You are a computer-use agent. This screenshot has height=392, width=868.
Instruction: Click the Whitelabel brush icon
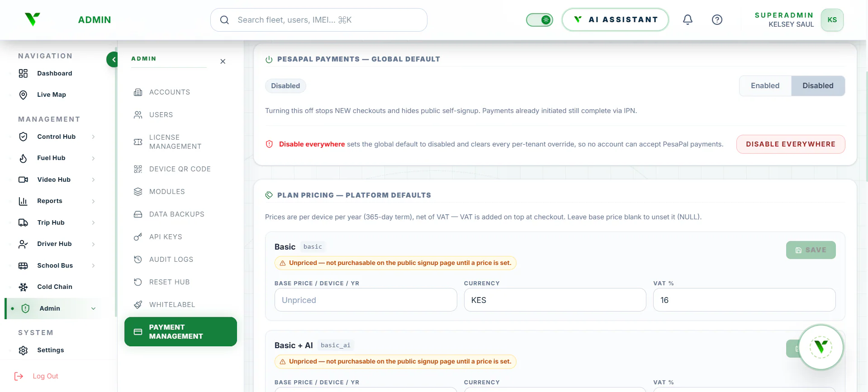(138, 305)
